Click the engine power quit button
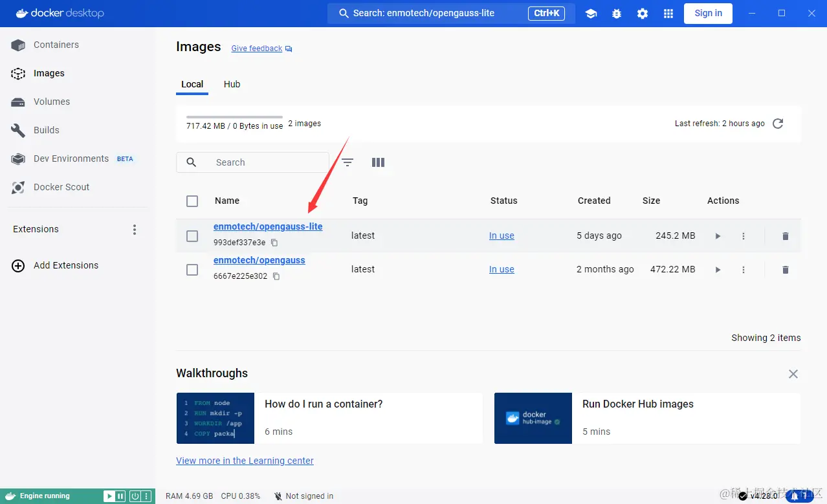Screen dimensions: 827x504 point(135,496)
